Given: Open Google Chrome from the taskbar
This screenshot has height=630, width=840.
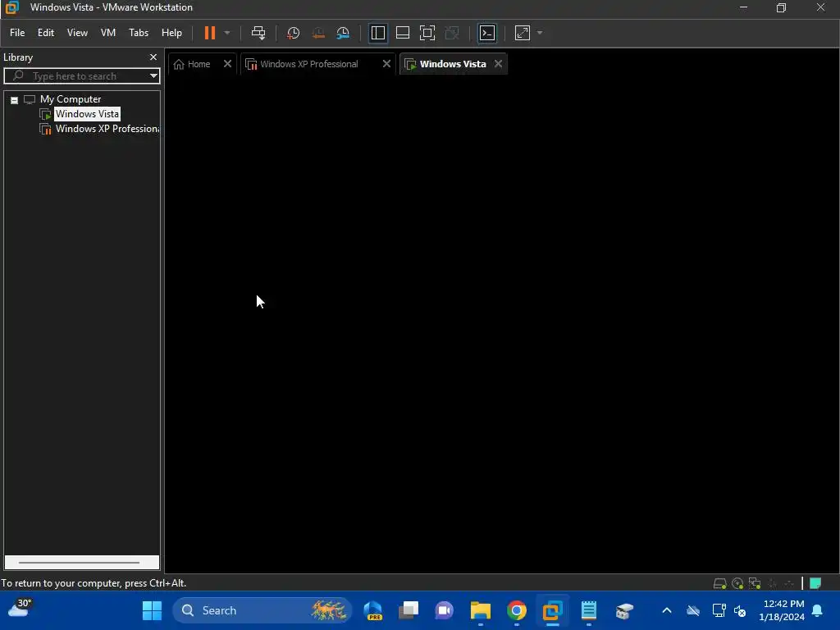Looking at the screenshot, I should 517,610.
